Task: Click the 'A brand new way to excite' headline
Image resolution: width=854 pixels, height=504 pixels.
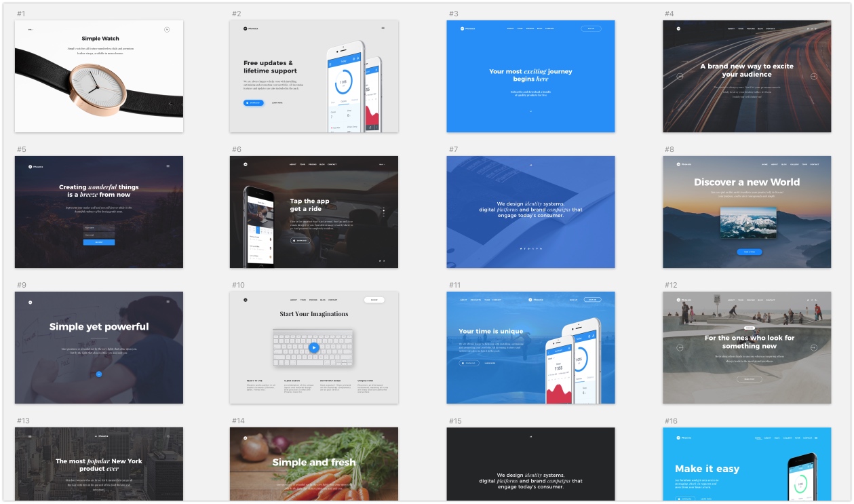Action: pos(747,71)
